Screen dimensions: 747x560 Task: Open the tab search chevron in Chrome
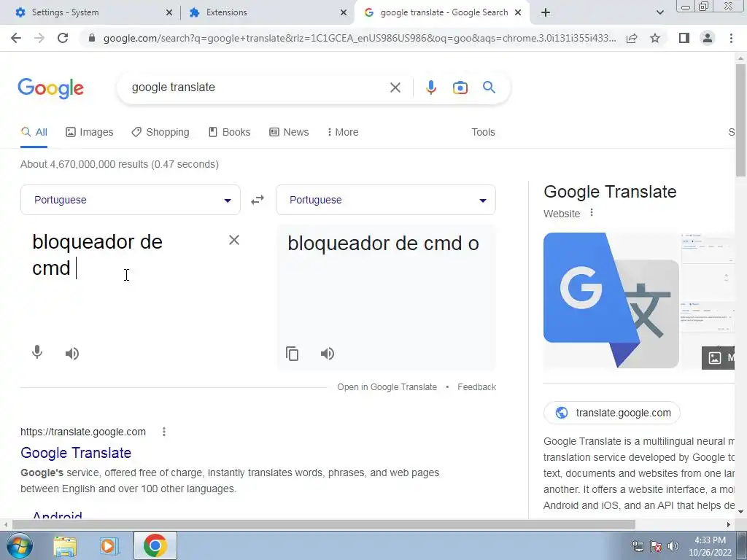point(659,12)
